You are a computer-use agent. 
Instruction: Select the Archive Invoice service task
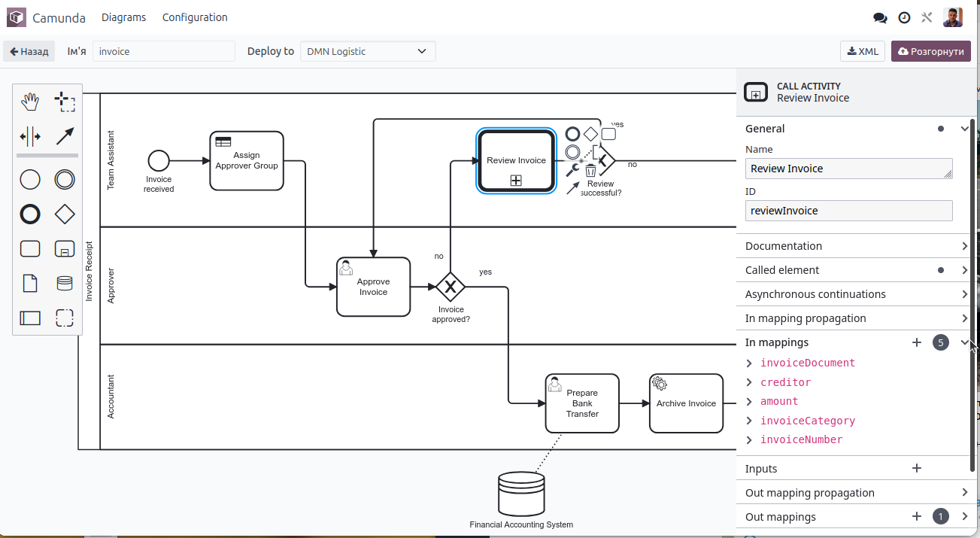686,403
